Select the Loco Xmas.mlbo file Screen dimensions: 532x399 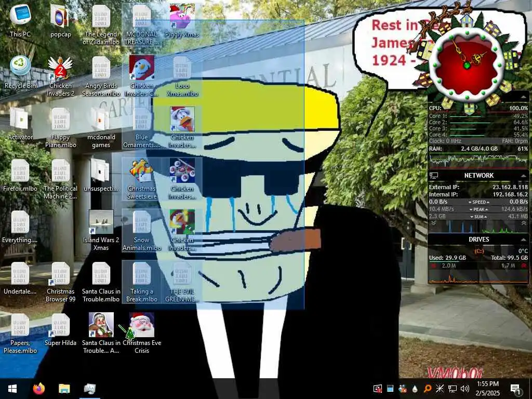click(x=182, y=76)
